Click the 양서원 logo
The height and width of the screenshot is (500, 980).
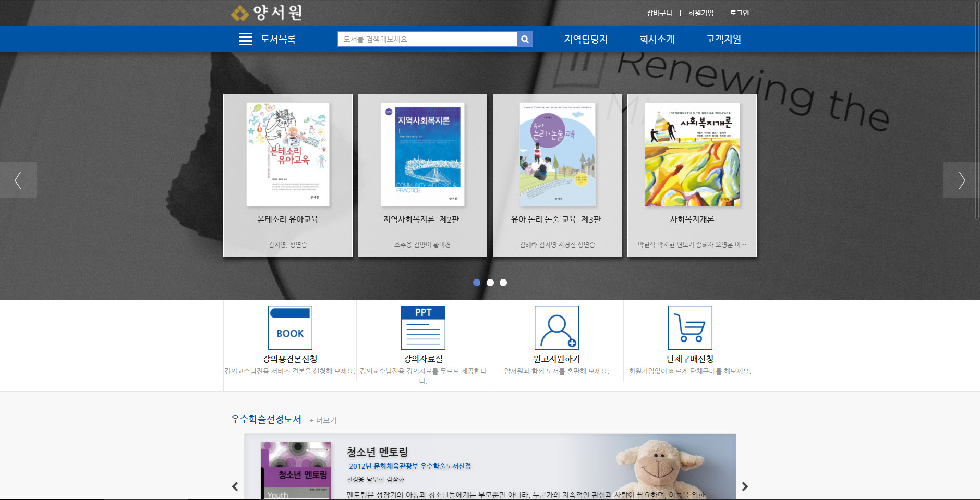click(267, 13)
